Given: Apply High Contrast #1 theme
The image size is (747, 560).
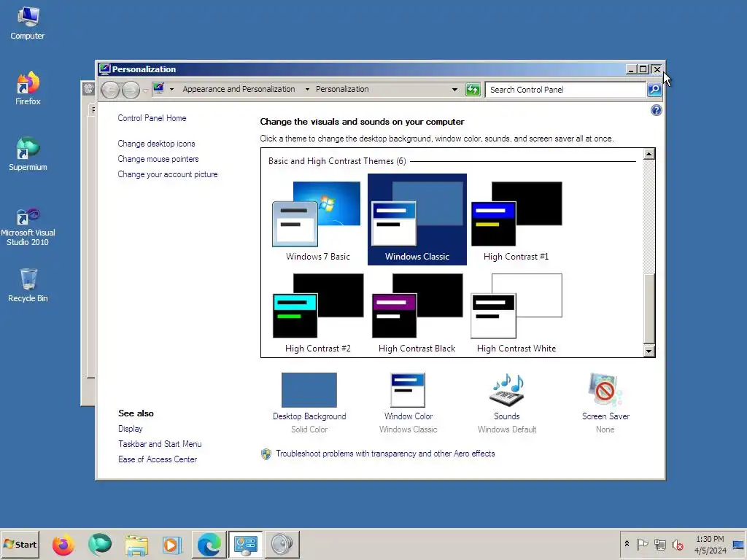Looking at the screenshot, I should click(516, 220).
